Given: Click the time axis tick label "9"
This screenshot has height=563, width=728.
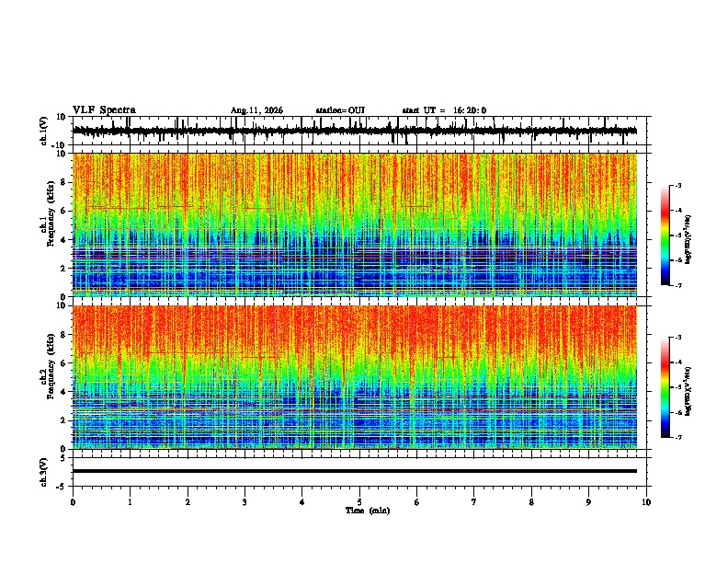Looking at the screenshot, I should [x=588, y=502].
